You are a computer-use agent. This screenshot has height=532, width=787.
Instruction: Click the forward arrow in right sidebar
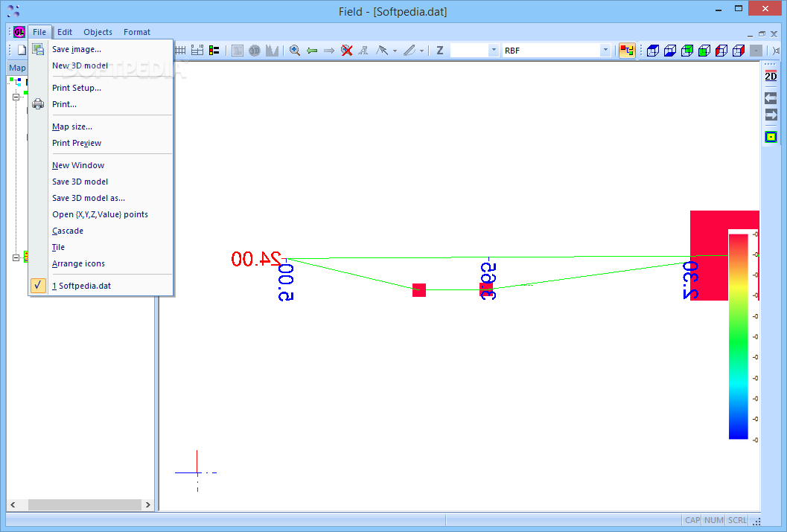click(x=771, y=115)
